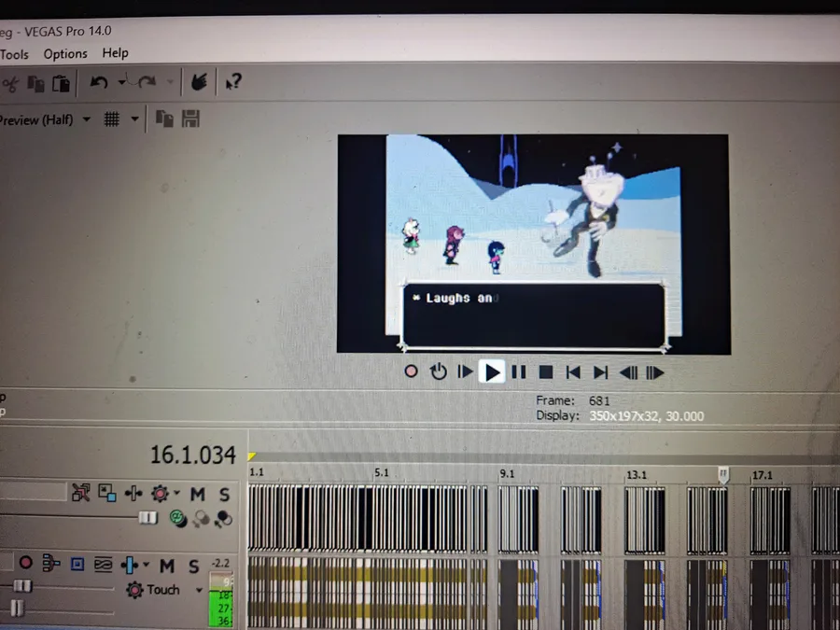This screenshot has height=630, width=840.
Task: Expand the grid overlays dropdown arrow
Action: 135,119
